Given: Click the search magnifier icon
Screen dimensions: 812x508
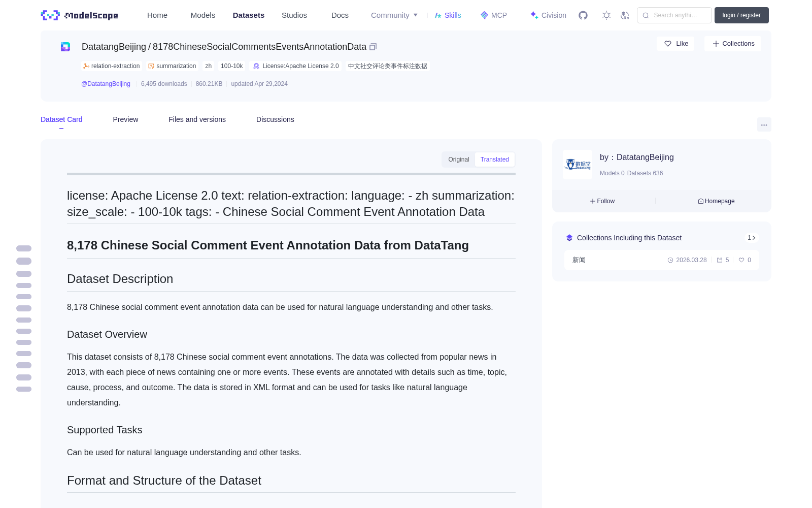Looking at the screenshot, I should tap(646, 15).
